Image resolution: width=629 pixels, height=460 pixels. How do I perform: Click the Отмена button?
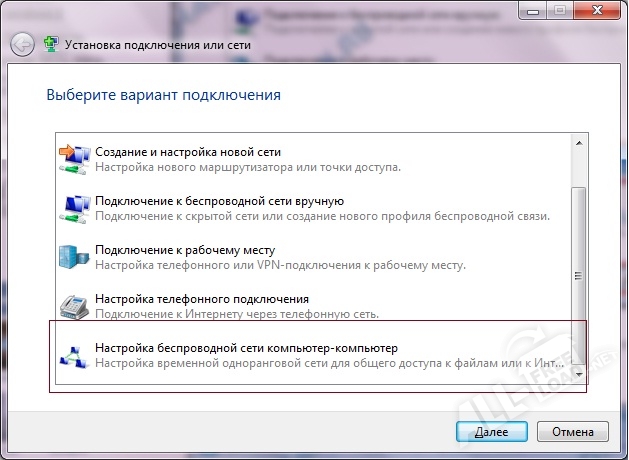[x=572, y=432]
